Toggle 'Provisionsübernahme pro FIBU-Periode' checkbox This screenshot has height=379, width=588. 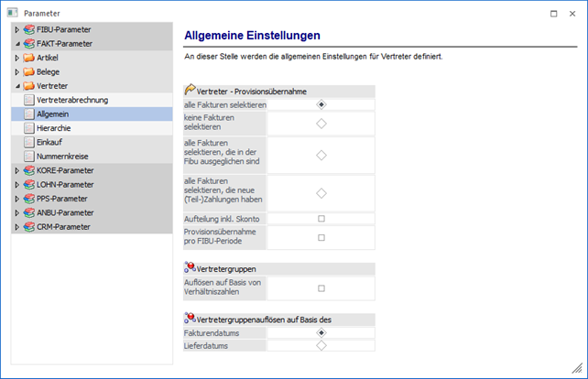point(321,237)
